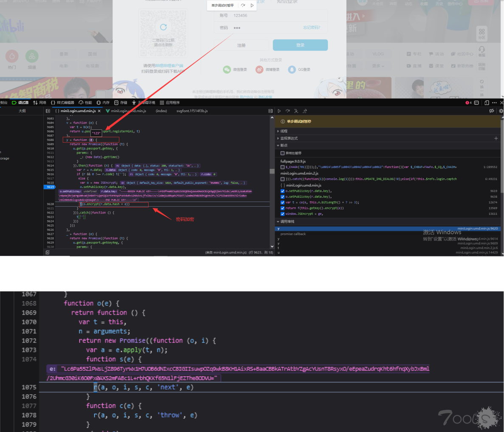Click the Step In debugger icon
This screenshot has height=432, width=504.
click(296, 111)
